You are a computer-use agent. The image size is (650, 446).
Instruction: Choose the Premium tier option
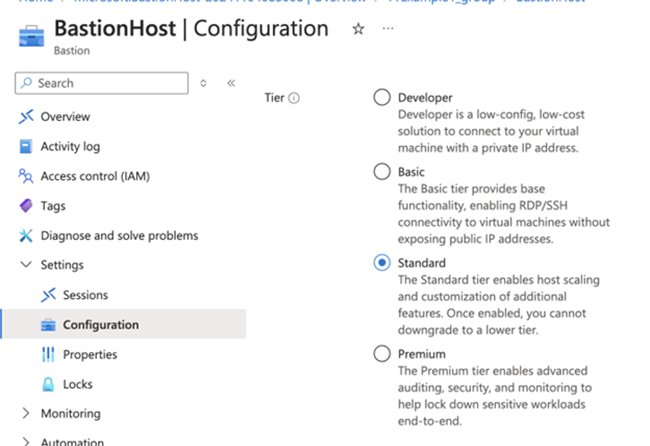(381, 354)
